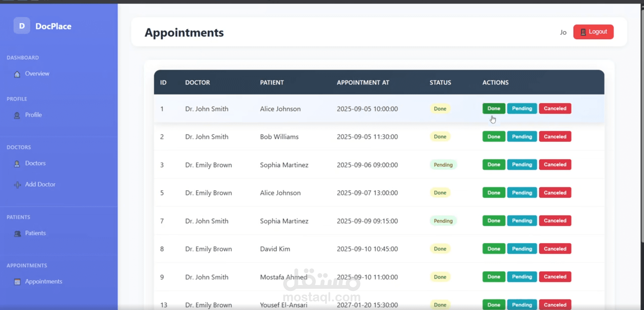Click patient name Bob Williams
The image size is (644, 310).
[279, 137]
